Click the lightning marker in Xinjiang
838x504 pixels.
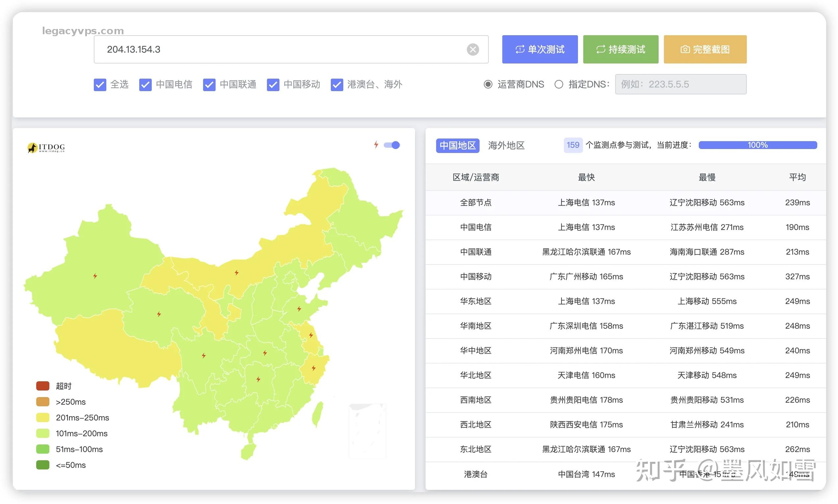pyautogui.click(x=95, y=276)
